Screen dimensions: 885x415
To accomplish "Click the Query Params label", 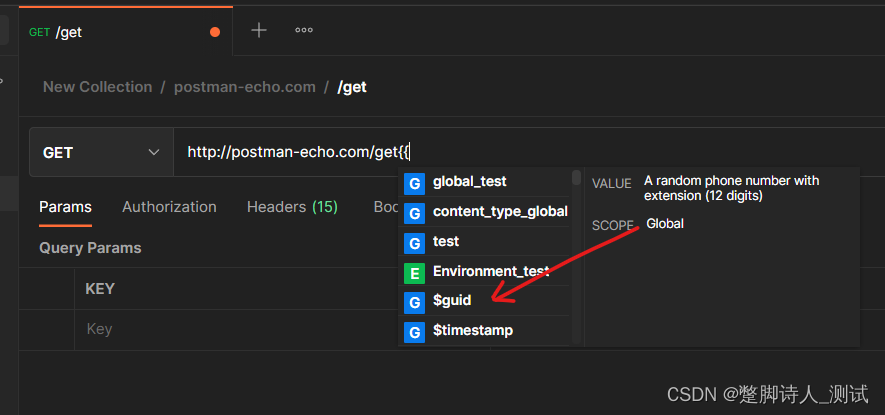I will coord(90,248).
